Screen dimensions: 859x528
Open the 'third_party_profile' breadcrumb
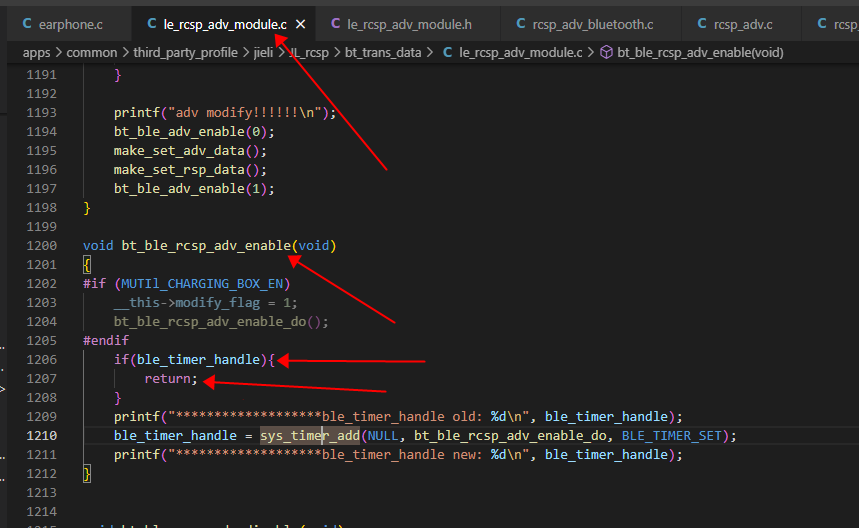pos(185,53)
